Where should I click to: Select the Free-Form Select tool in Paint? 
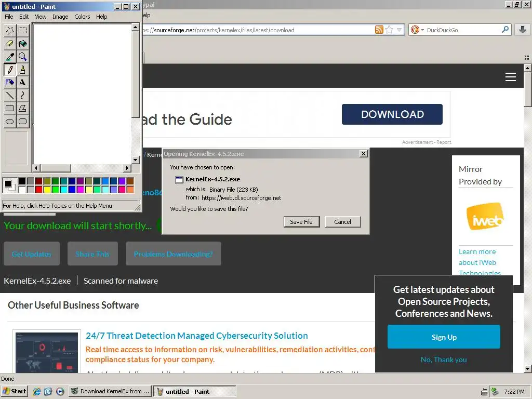coord(10,31)
